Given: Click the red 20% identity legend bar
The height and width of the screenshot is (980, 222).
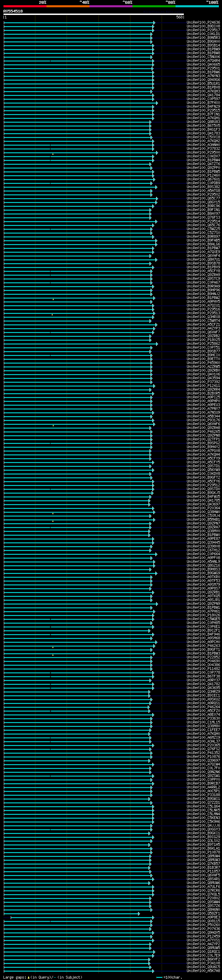Looking at the screenshot, I should coord(25,6).
